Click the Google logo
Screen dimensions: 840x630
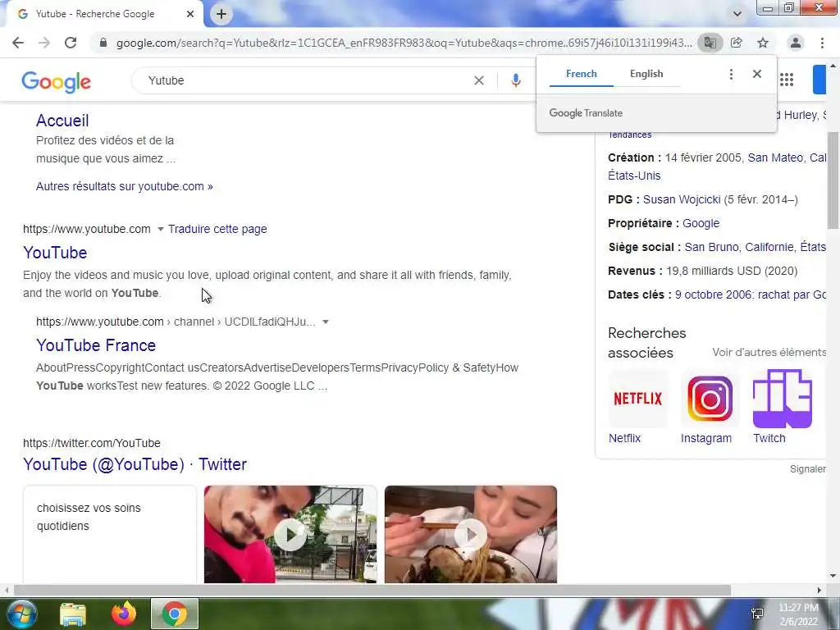(57, 82)
